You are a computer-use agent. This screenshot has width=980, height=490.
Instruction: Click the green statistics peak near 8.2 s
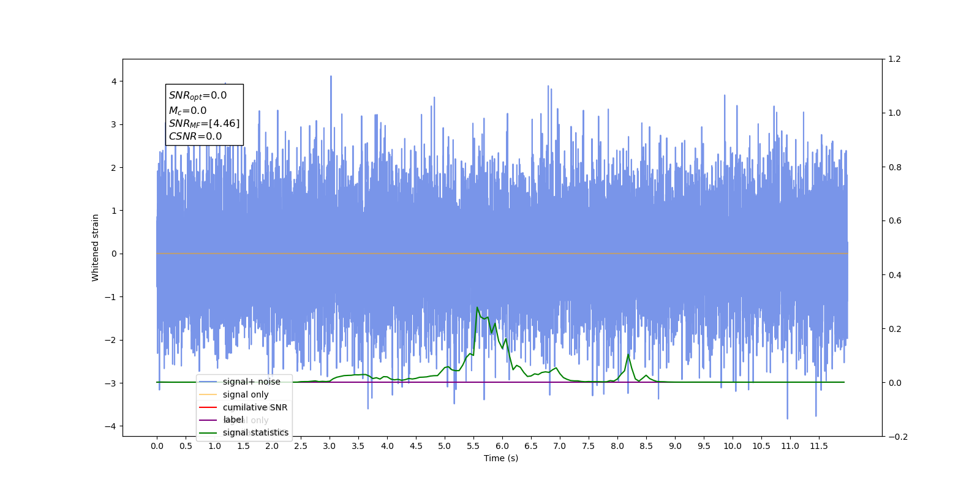628,355
